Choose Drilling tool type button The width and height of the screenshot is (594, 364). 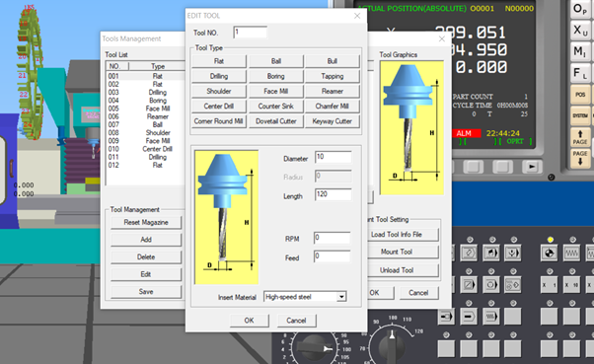pyautogui.click(x=219, y=76)
